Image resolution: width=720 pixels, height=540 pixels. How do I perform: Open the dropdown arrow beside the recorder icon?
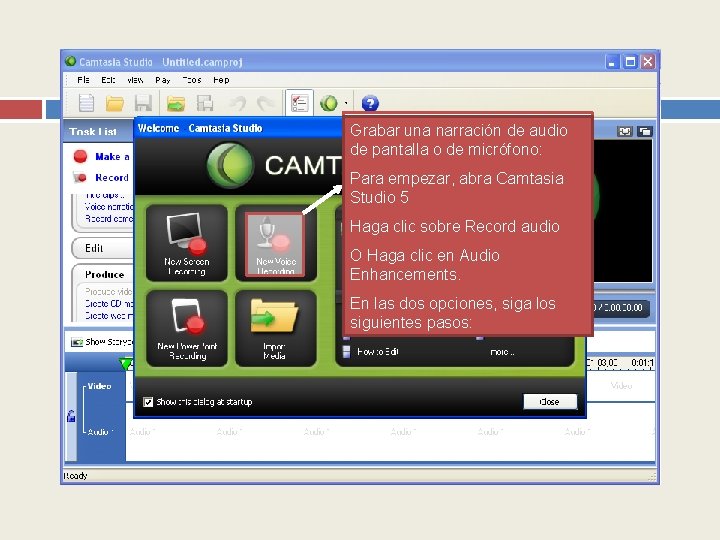[346, 104]
